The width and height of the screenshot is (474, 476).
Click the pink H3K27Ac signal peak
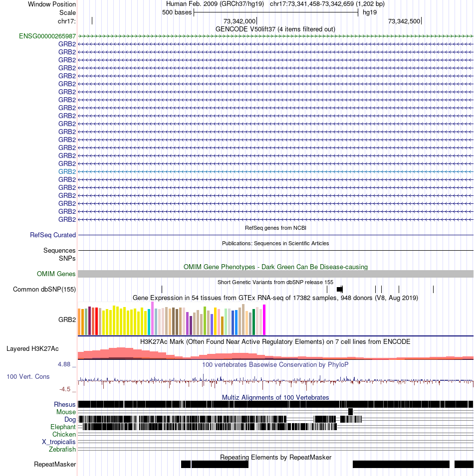pyautogui.click(x=122, y=353)
